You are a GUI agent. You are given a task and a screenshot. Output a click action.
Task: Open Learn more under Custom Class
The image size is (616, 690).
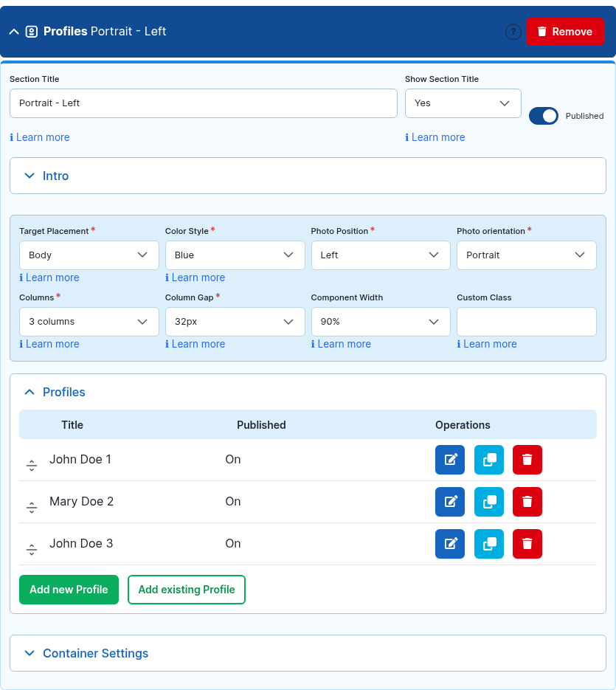[487, 344]
